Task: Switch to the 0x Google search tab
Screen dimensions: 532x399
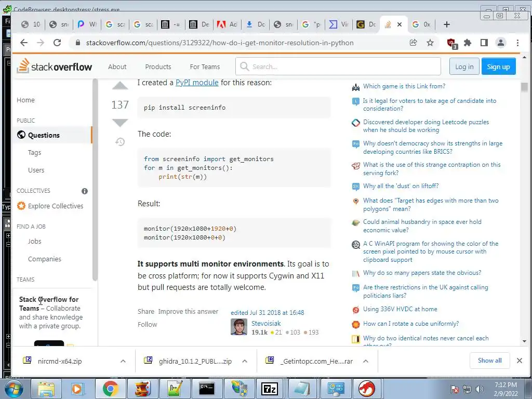Action: coord(421,24)
